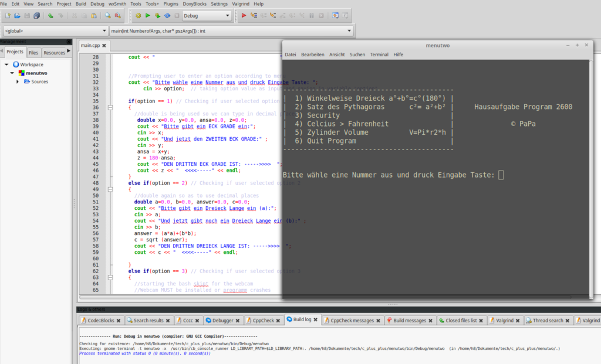Start debugging with the red arrow icon
Image resolution: width=601 pixels, height=364 pixels.
pyautogui.click(x=244, y=16)
